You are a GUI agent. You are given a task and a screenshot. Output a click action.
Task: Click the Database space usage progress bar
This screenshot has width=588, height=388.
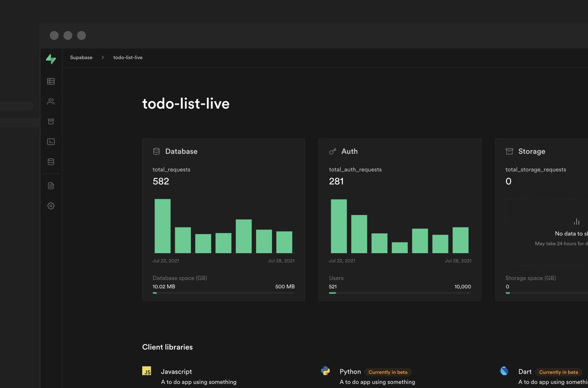click(223, 293)
